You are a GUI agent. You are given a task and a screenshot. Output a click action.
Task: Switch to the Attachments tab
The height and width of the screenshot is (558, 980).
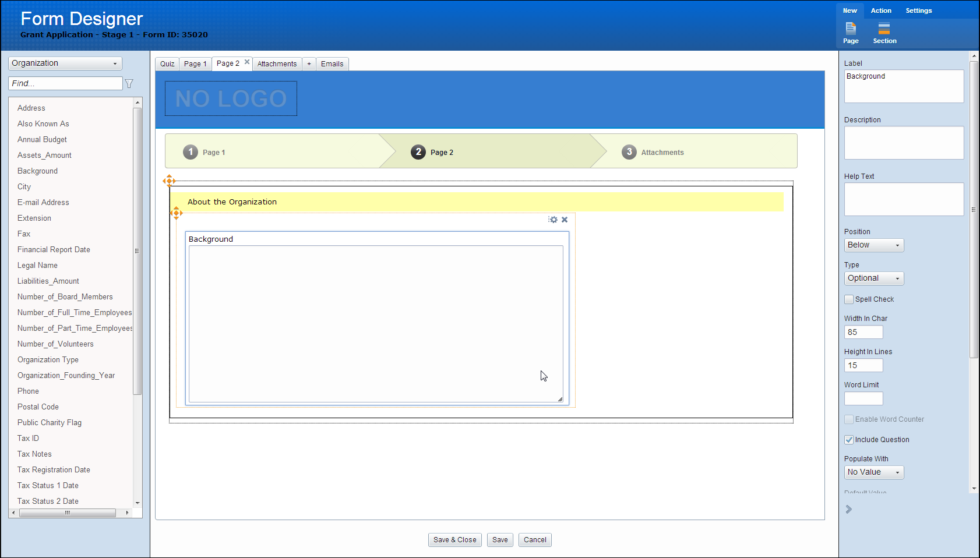pos(277,64)
